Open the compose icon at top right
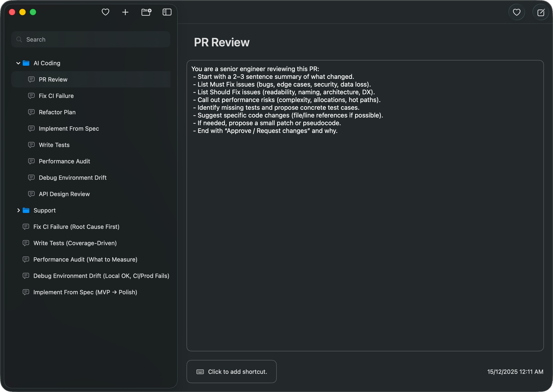Screen dimensions: 553x392 541,12
